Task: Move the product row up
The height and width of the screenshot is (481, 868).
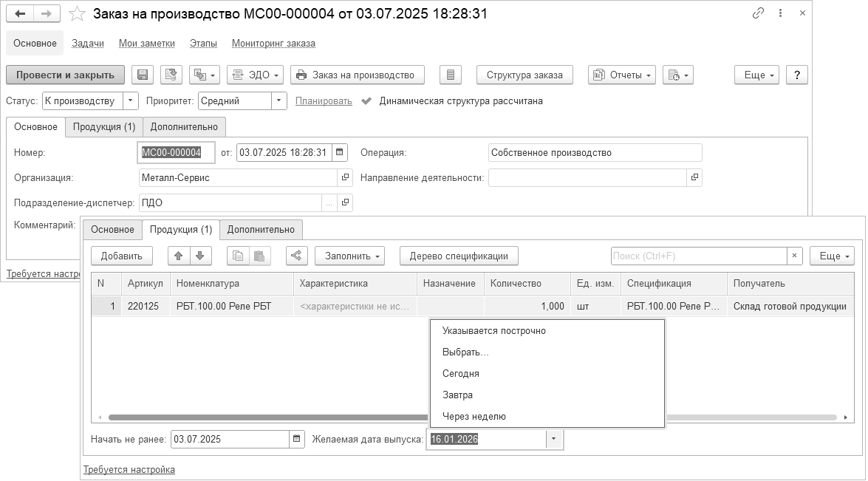Action: pyautogui.click(x=178, y=256)
